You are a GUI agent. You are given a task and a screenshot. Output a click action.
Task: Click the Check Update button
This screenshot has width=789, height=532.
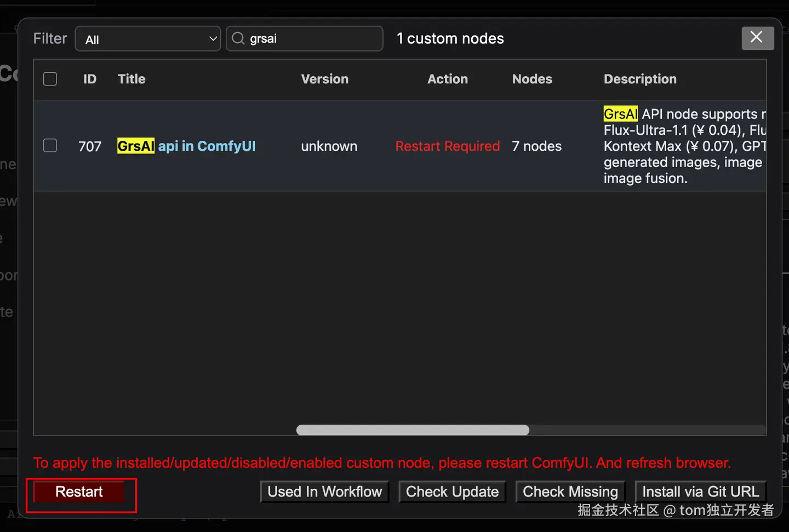pos(452,491)
